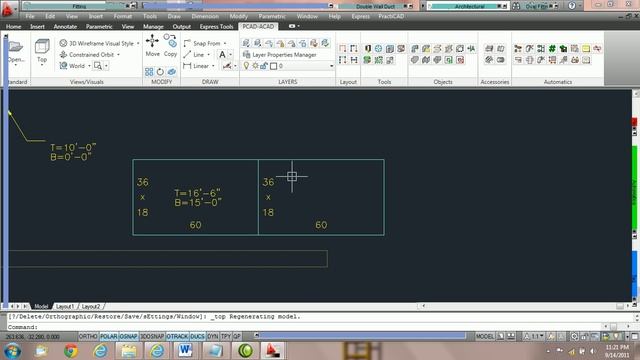
Task: Click the last layer tool icon in Layers top row
Action: point(325,43)
